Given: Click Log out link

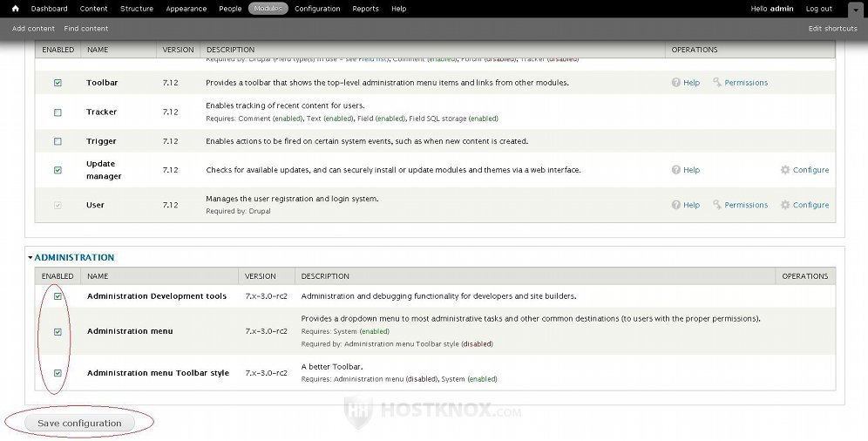Looking at the screenshot, I should 818,9.
